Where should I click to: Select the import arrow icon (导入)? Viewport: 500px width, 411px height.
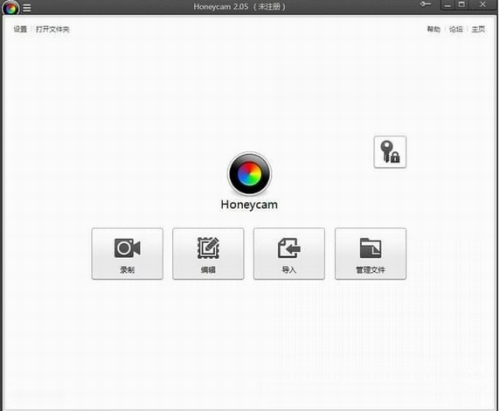[x=289, y=248]
